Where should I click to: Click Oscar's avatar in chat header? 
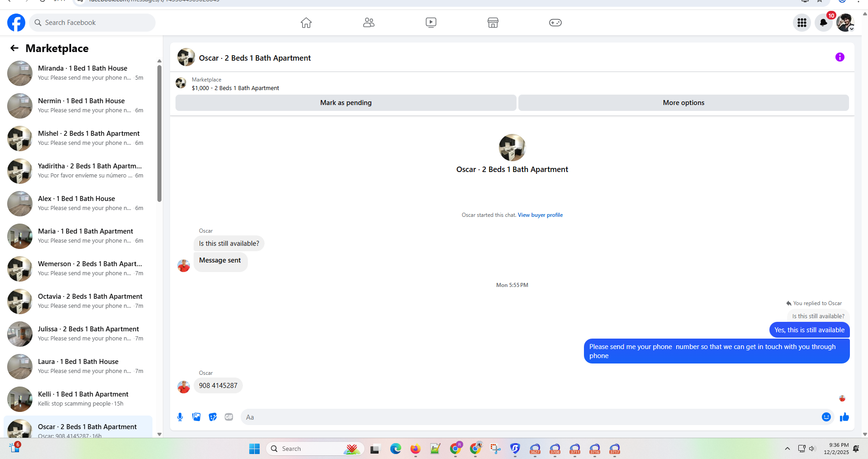pyautogui.click(x=186, y=57)
